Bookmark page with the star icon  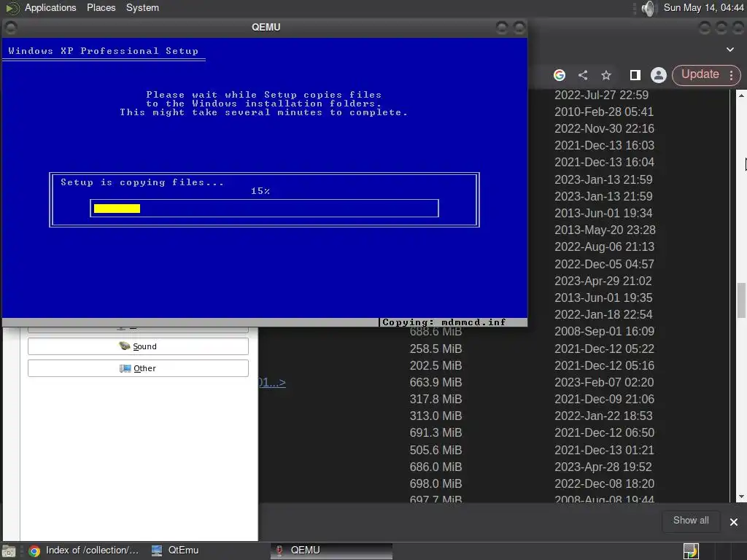[x=606, y=75]
